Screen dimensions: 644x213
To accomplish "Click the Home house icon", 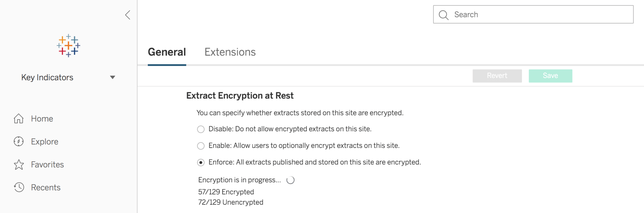I will pyautogui.click(x=19, y=119).
